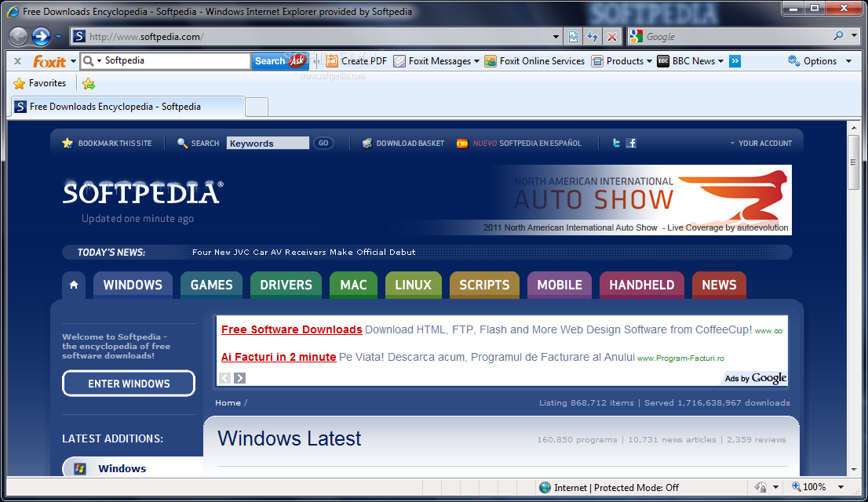Stop loading with the red X icon

(611, 37)
